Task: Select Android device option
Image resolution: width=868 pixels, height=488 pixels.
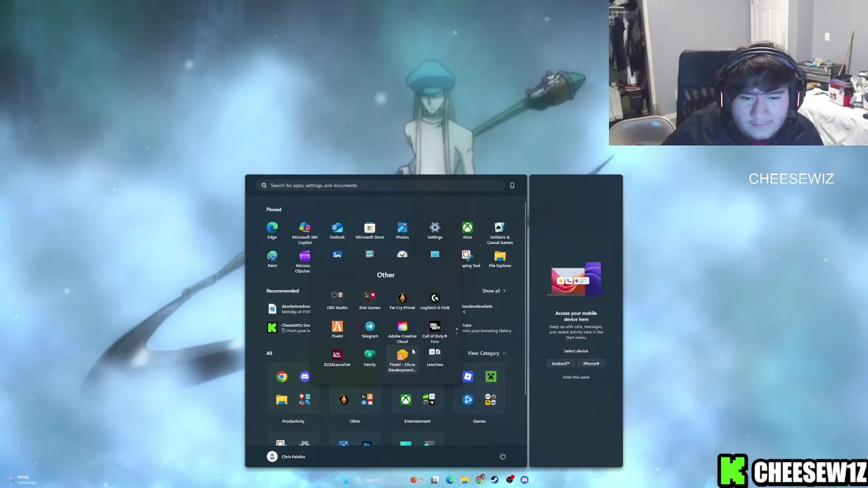Action: point(560,364)
